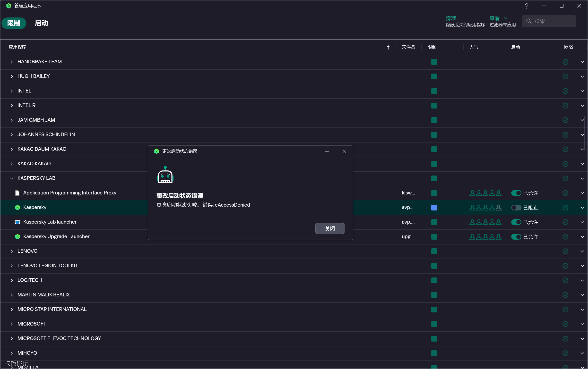Expand the KAKAO KAKAO group
This screenshot has width=588, height=369.
click(11, 164)
